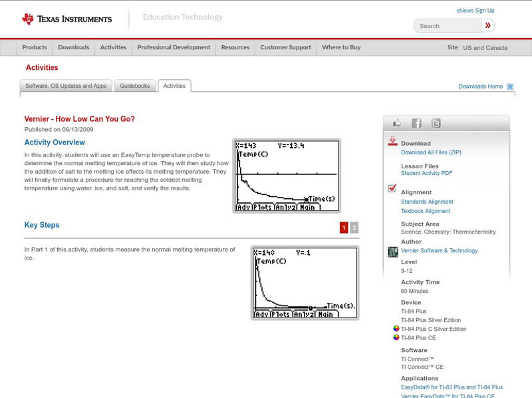The height and width of the screenshot is (398, 532).
Task: Click the Vernier author logo icon
Action: 393,252
